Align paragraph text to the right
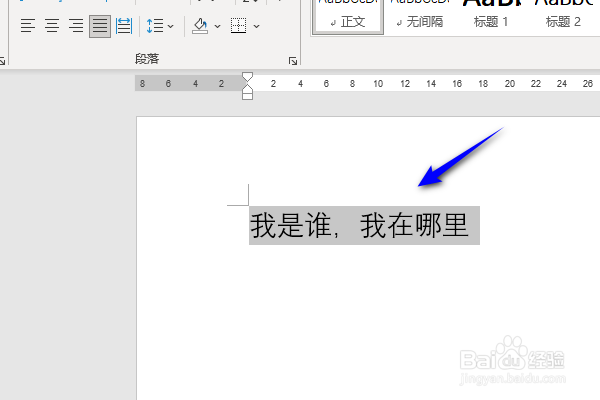600x400 pixels. pos(76,26)
